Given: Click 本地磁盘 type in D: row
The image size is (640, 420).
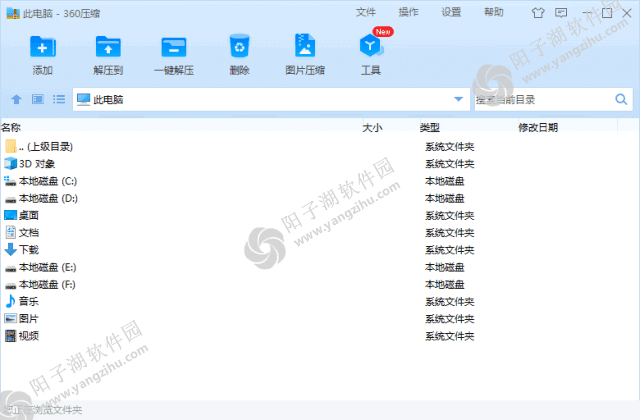Looking at the screenshot, I should 444,198.
